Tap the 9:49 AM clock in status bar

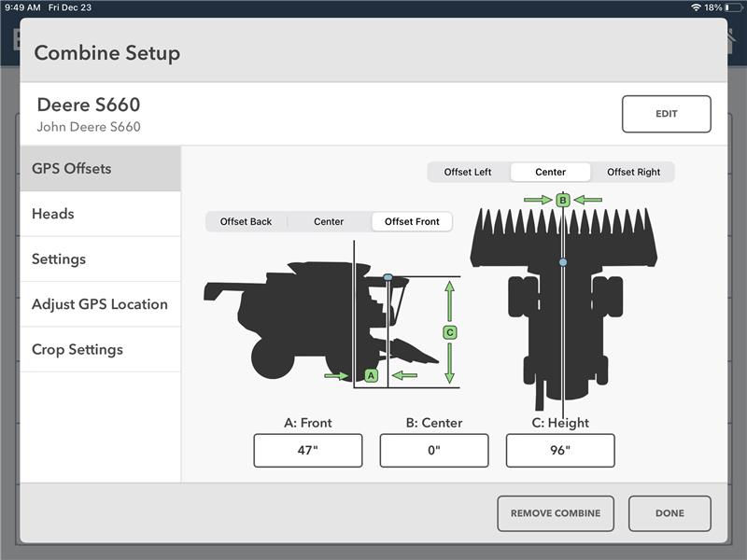pyautogui.click(x=22, y=7)
